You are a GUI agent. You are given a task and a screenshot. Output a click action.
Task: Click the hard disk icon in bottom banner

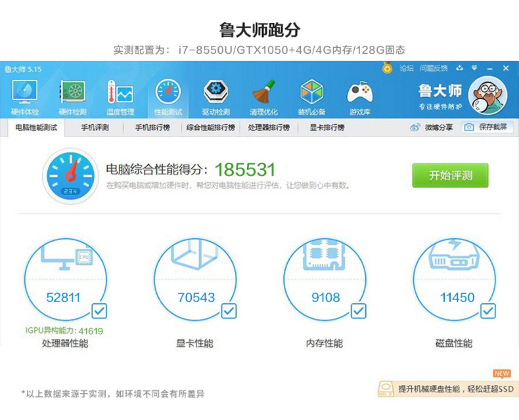[385, 389]
